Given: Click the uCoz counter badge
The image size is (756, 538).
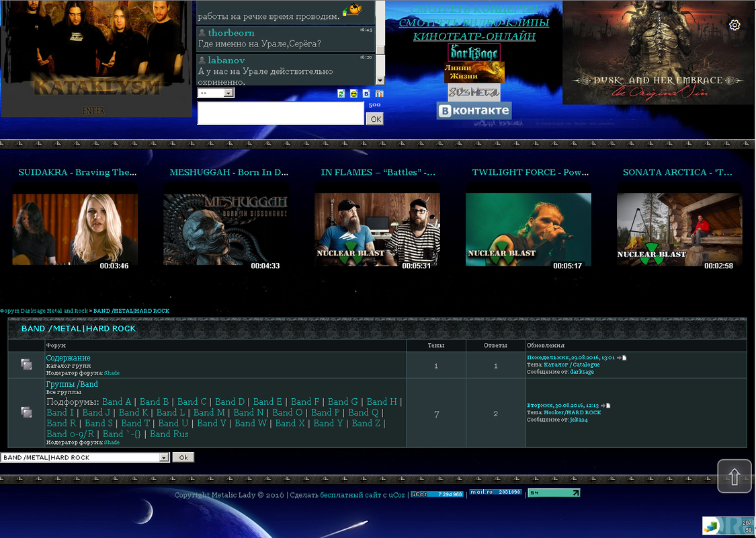Looking at the screenshot, I should pyautogui.click(x=437, y=494).
